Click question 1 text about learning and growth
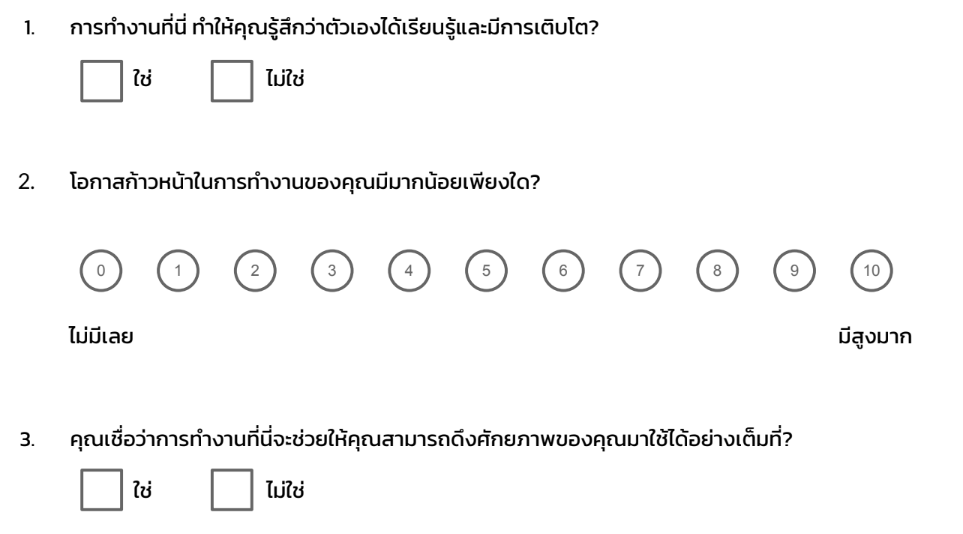 click(x=334, y=28)
